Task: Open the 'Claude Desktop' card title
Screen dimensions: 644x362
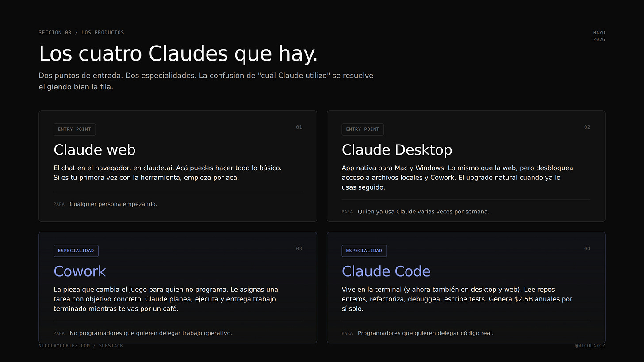Action: [x=397, y=150]
